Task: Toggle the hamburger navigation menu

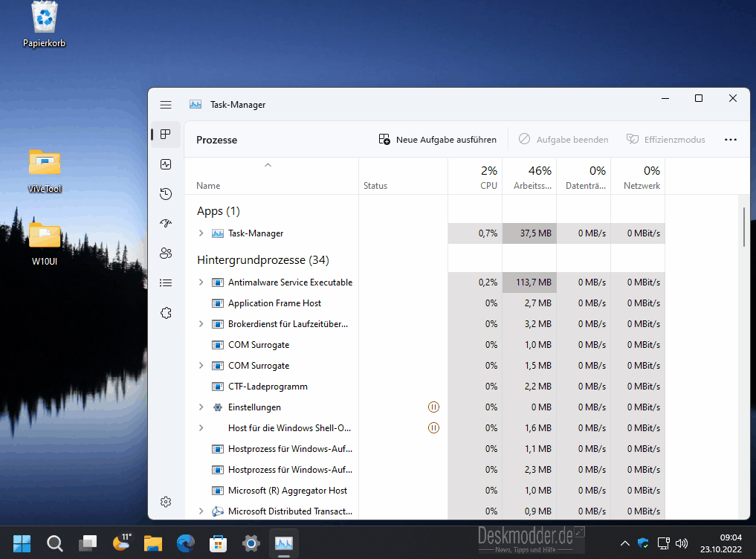Action: point(166,105)
